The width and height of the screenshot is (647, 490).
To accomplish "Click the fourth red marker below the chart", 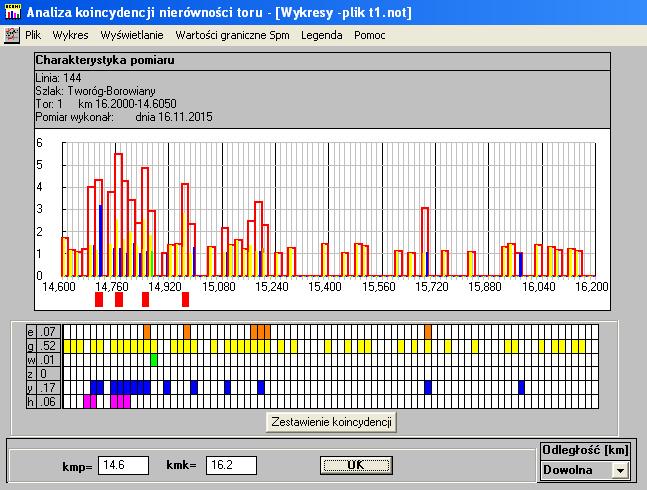I will 185,299.
